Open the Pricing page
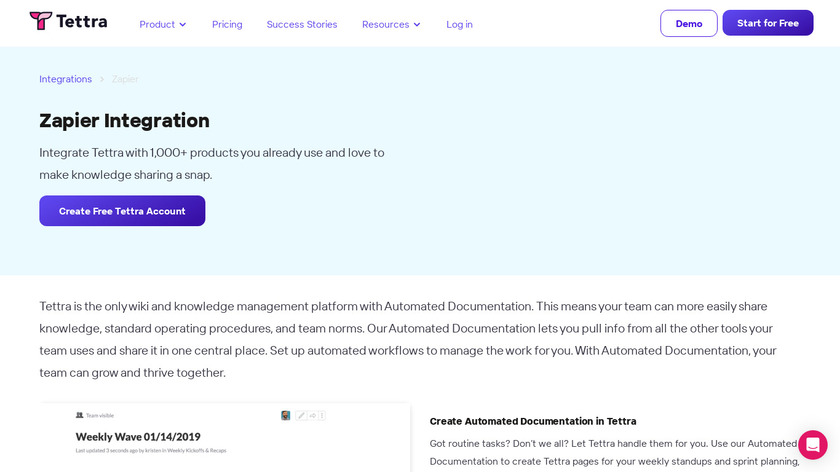The image size is (840, 472). [x=227, y=24]
